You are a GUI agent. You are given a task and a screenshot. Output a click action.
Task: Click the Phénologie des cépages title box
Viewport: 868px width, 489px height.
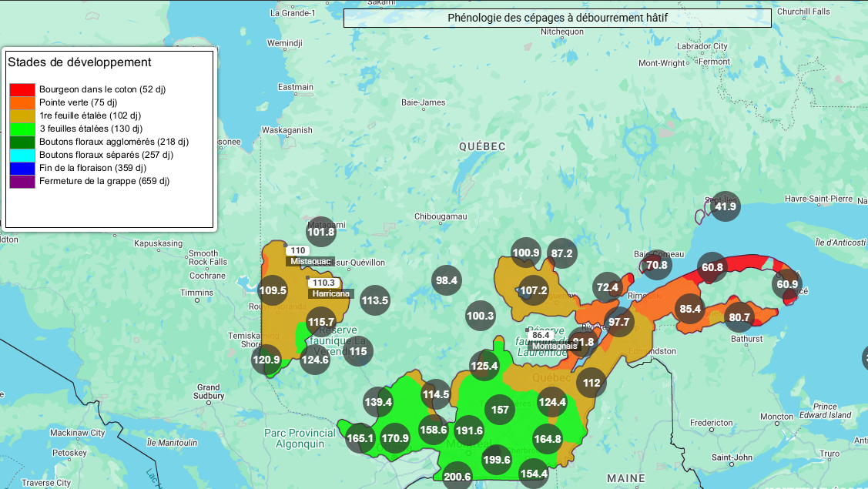click(557, 18)
